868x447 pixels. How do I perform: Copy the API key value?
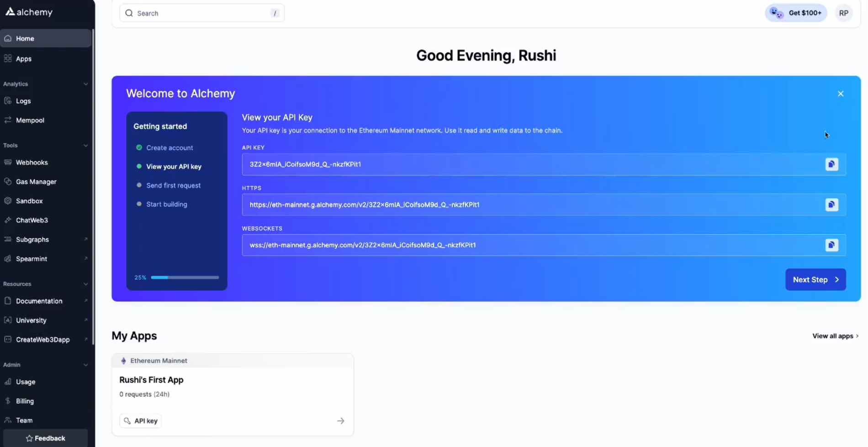point(831,164)
